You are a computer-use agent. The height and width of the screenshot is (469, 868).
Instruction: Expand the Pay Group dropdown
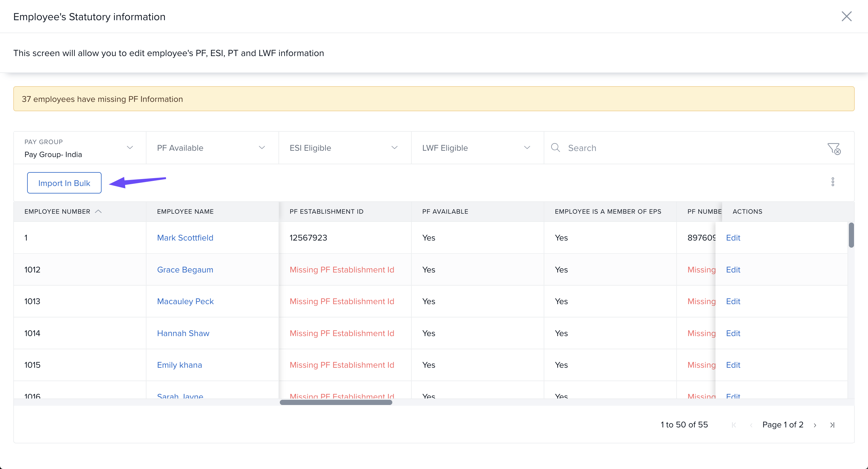coord(130,148)
